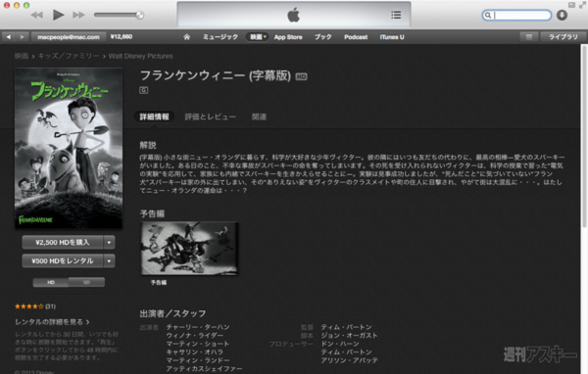Open cast member マーティン・ショート
This screenshot has width=588, height=374.
(x=198, y=344)
